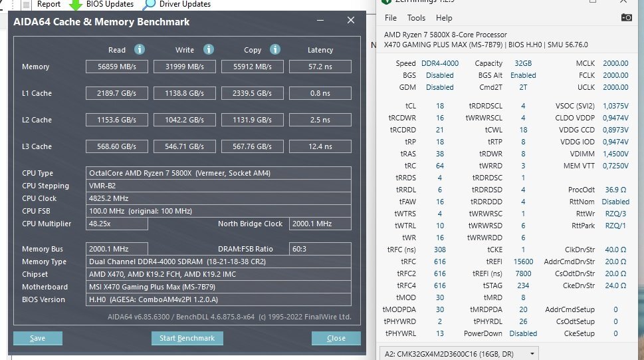Click the DDR4-4000 speed value in ZenTimings
This screenshot has height=360, width=644.
tap(440, 63)
